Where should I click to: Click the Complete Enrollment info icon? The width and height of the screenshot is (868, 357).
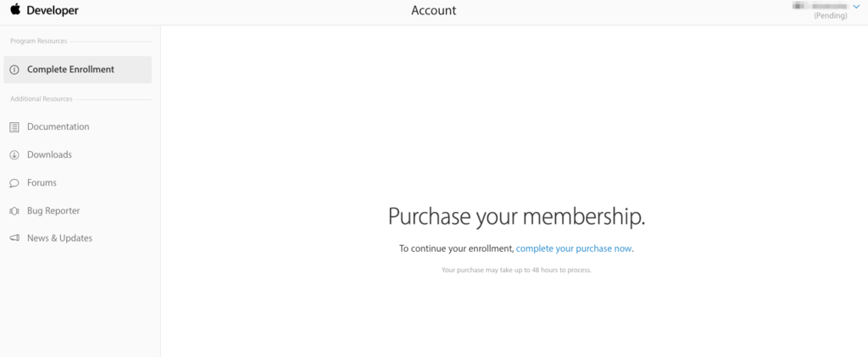point(14,70)
